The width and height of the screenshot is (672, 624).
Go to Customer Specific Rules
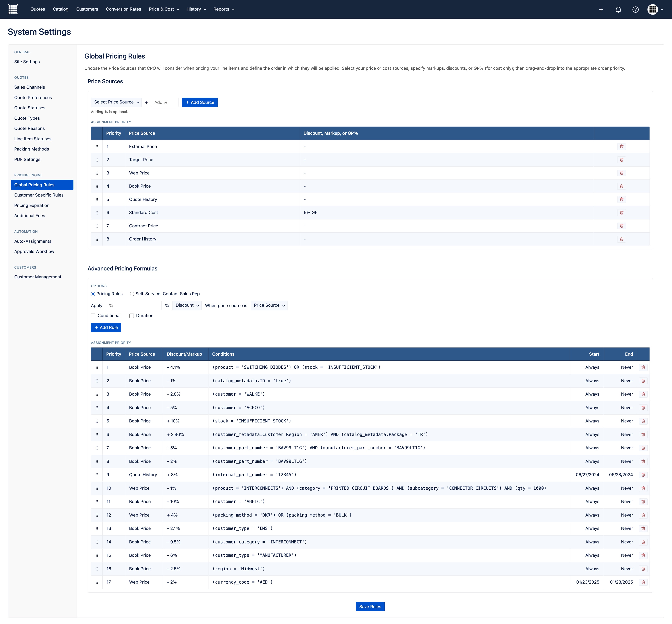[x=39, y=195]
